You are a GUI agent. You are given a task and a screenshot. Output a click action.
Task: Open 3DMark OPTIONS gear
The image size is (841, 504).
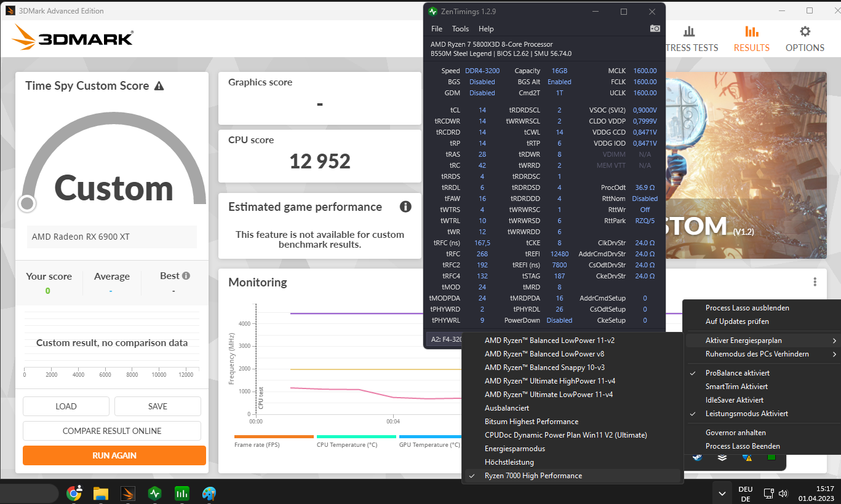pos(805,39)
